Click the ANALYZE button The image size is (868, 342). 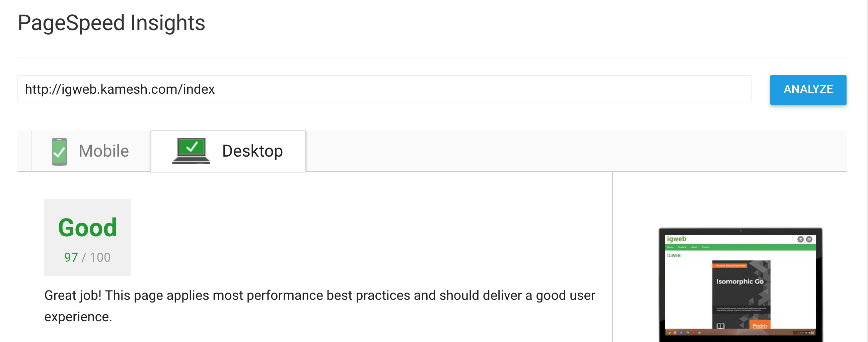[x=808, y=90]
